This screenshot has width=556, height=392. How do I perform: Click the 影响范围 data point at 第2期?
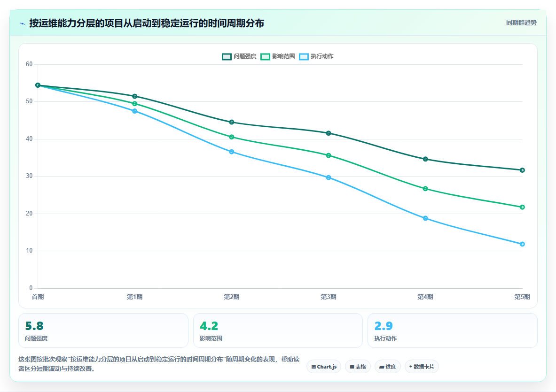click(232, 137)
